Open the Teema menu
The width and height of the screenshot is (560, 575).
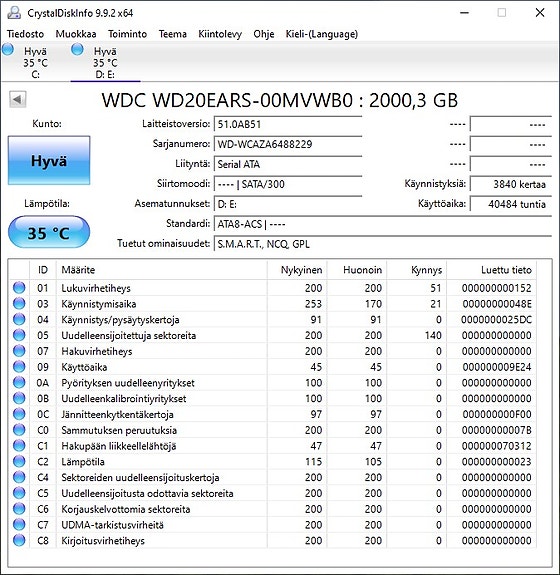tap(172, 34)
